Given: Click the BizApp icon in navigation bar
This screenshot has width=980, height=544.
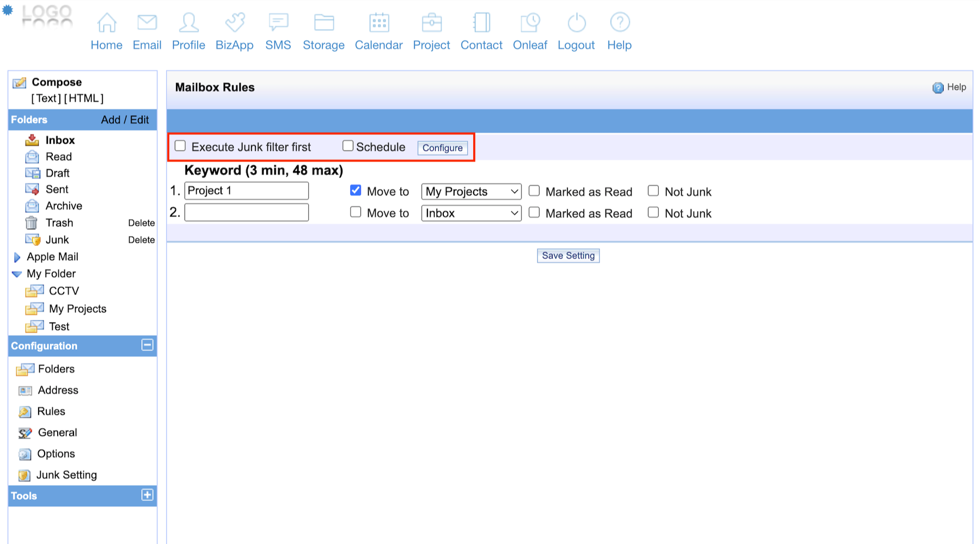Looking at the screenshot, I should 235,23.
